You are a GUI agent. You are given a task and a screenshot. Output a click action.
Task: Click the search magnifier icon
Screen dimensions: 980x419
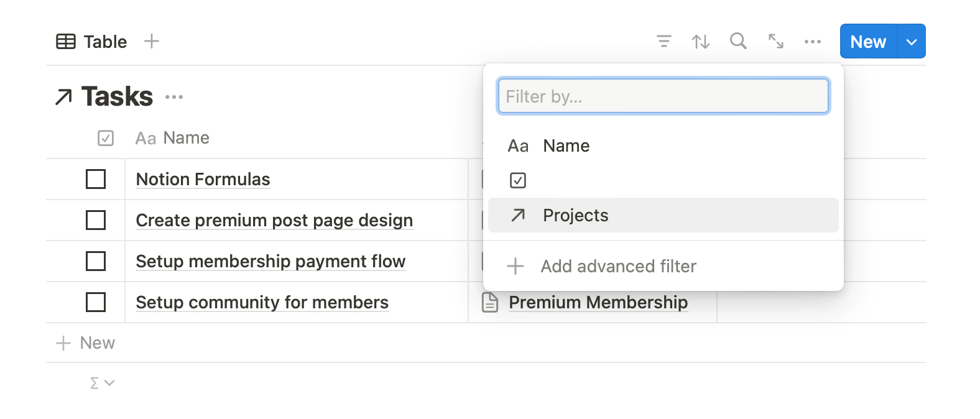point(738,41)
